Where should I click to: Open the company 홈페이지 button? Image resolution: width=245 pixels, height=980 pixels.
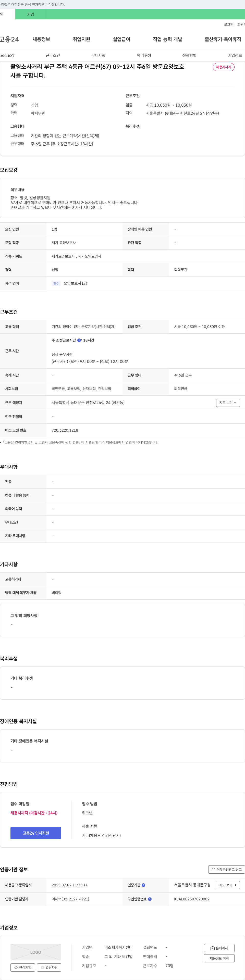pyautogui.click(x=219, y=948)
